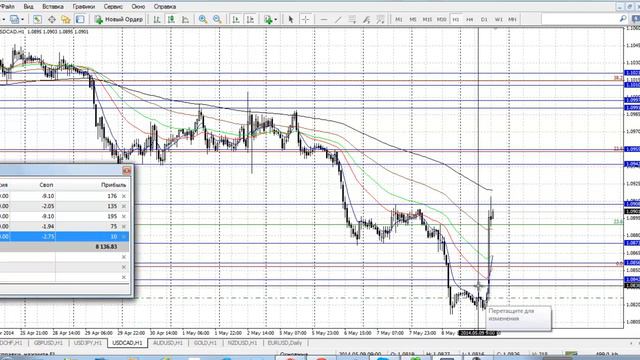
Task: Select the D1 timeframe button
Action: (x=484, y=19)
